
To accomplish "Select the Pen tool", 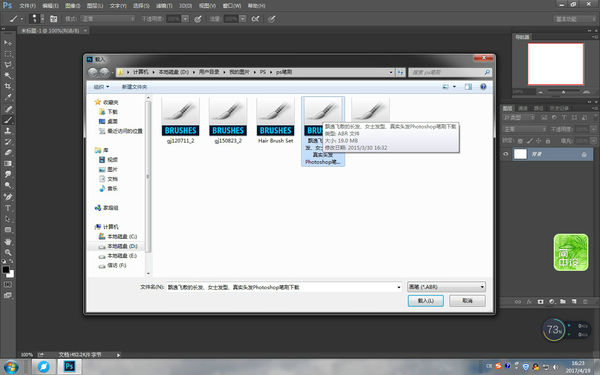I will 8,197.
